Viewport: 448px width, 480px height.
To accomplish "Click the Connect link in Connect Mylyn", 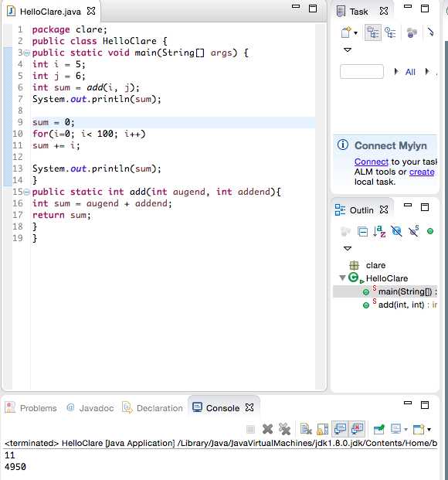I will tap(372, 162).
